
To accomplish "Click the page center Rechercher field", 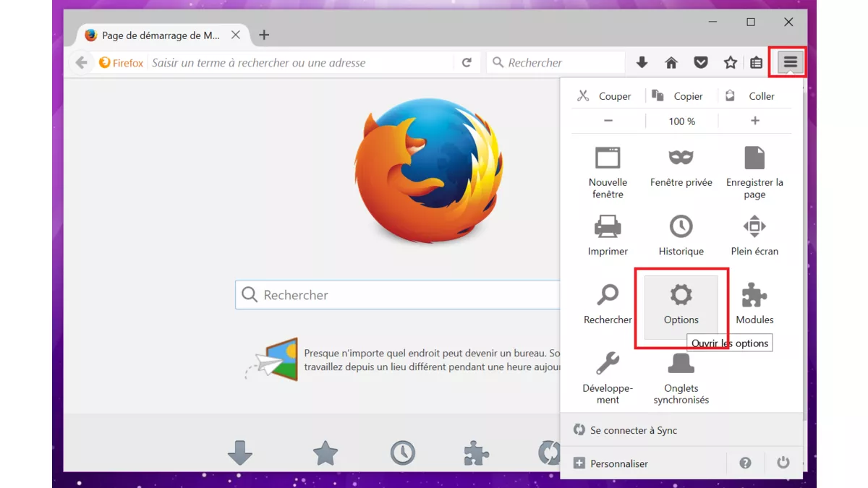I will pos(398,295).
